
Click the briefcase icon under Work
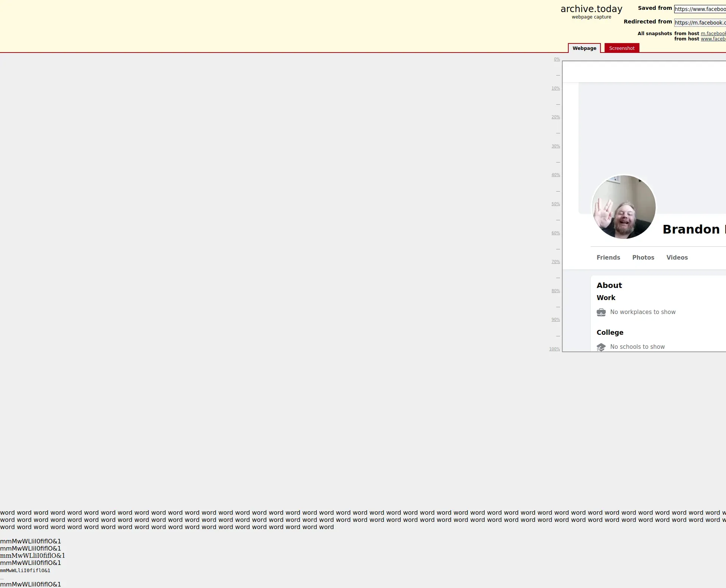click(x=601, y=313)
